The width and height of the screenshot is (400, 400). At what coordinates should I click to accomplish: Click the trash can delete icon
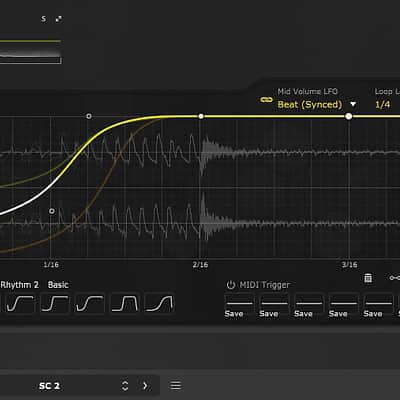368,278
